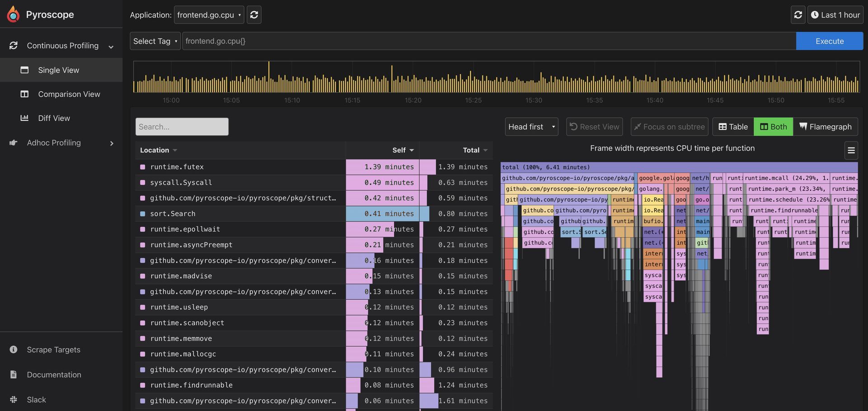Select the runtime.scanobject table row
Viewport: 868px width, 411px height.
click(314, 323)
